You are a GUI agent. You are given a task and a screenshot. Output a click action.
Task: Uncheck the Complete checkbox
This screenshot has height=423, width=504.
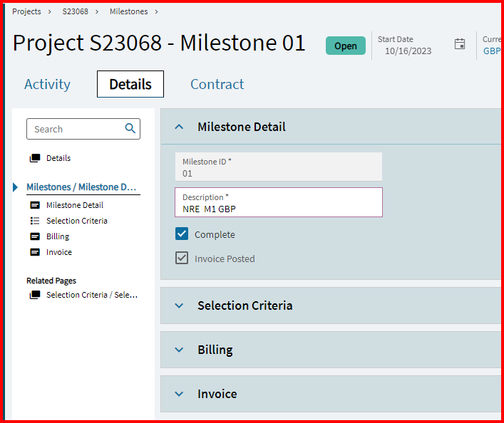pos(182,234)
